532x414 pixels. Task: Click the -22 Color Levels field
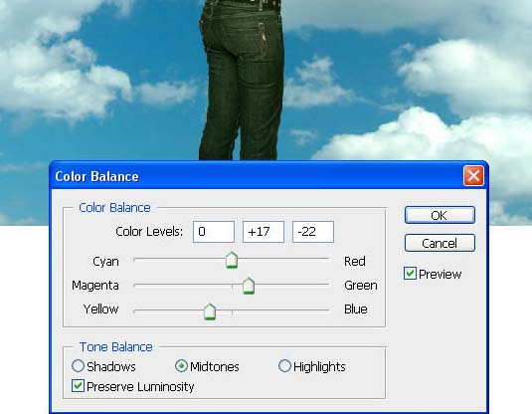[x=313, y=232]
